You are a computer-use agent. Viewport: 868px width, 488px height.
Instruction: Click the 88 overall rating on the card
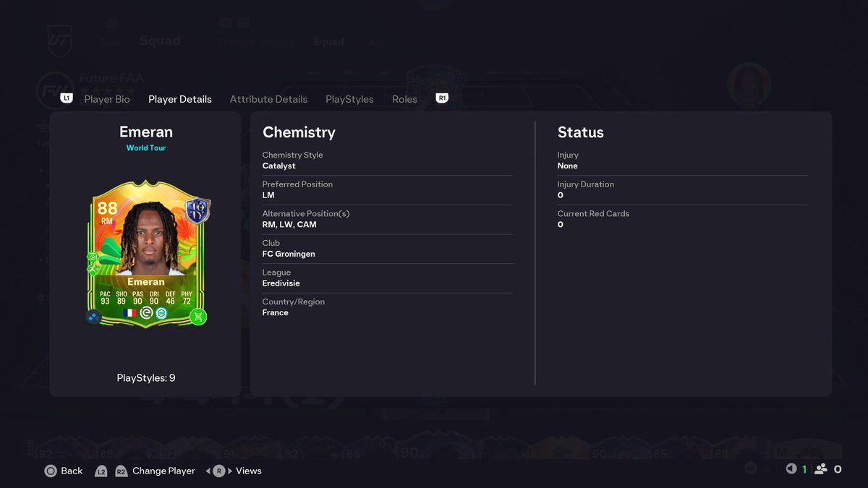107,209
